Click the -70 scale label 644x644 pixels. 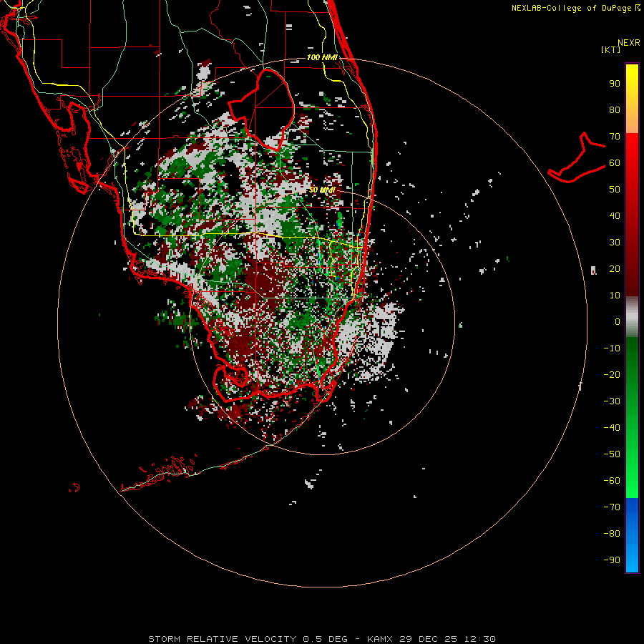(x=612, y=507)
